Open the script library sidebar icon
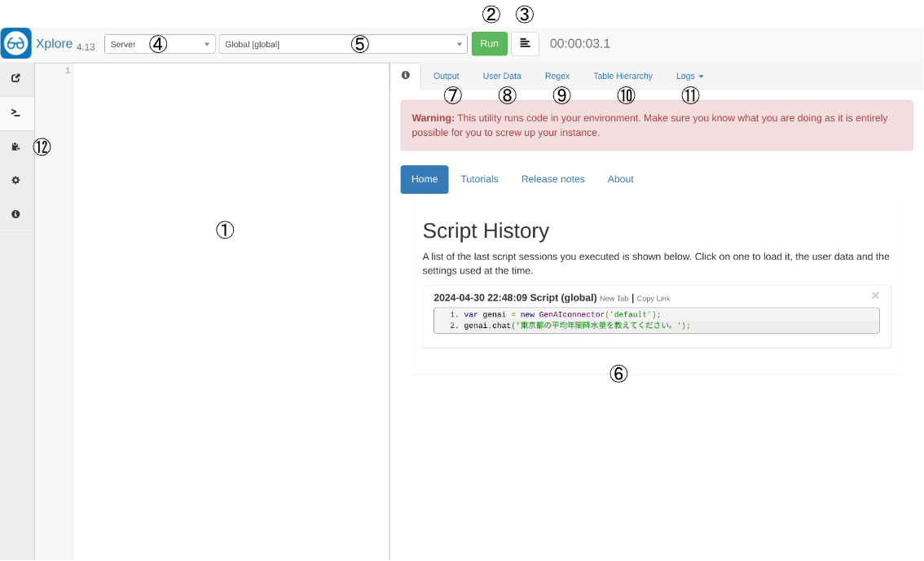This screenshot has width=924, height=561. point(16,147)
